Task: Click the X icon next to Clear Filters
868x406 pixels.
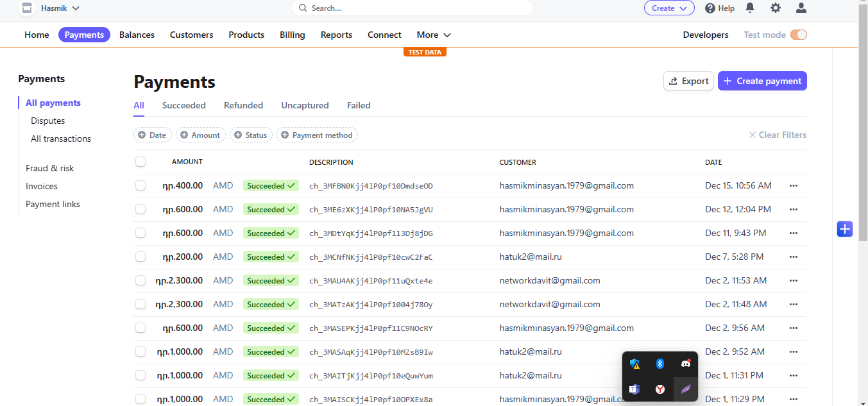Action: [x=753, y=135]
